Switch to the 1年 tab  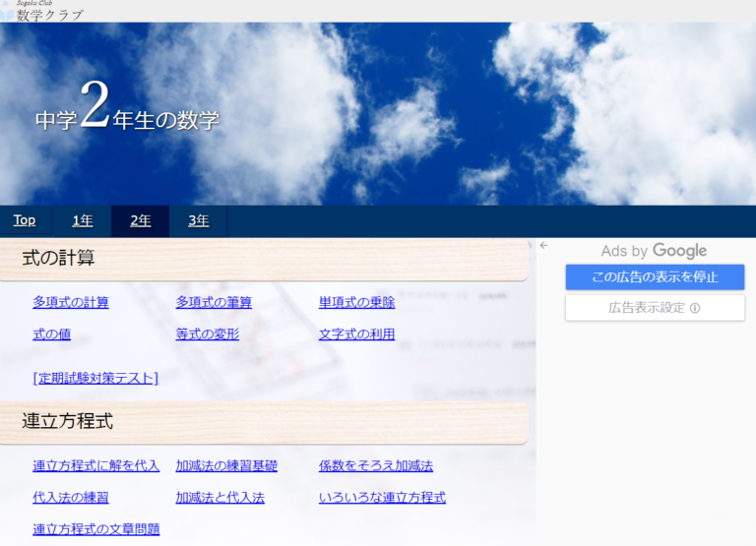pos(83,220)
